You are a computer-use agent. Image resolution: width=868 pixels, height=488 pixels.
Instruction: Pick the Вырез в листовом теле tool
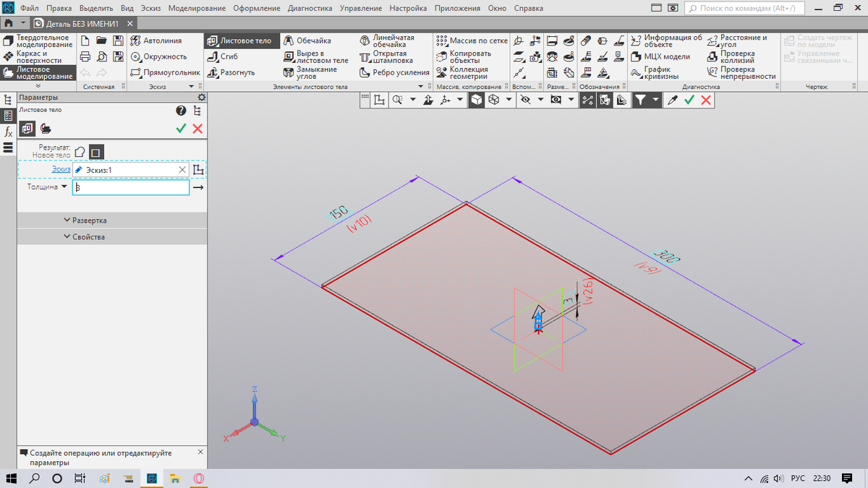point(316,56)
